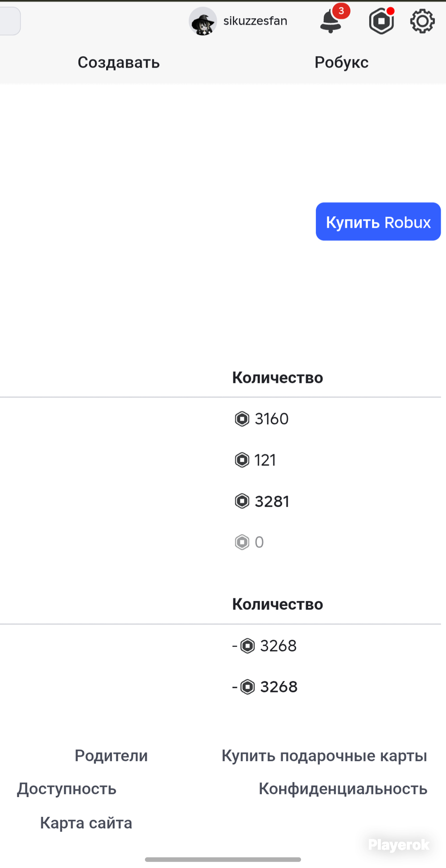Open the Карта сайта footer link
The image size is (446, 868).
click(86, 823)
